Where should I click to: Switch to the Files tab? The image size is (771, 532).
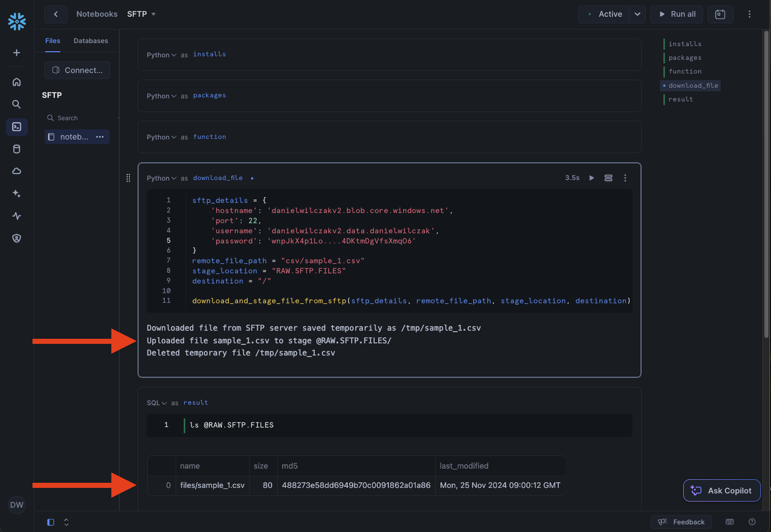[x=53, y=41]
